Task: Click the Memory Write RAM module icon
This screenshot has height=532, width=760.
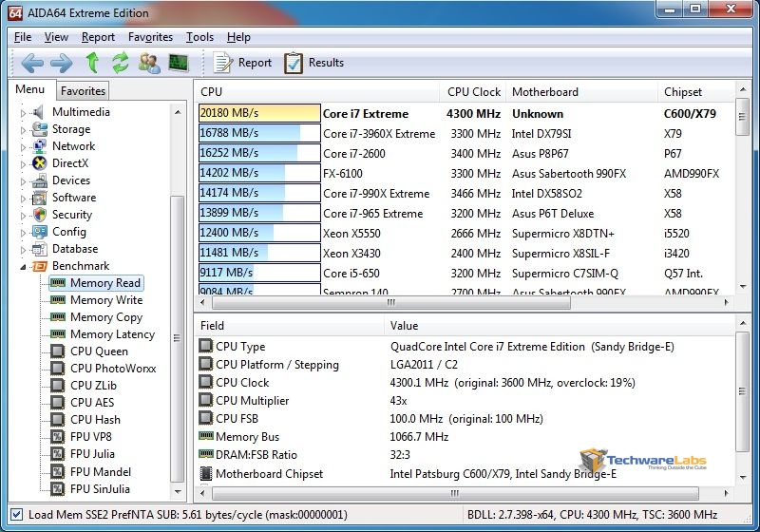Action: [x=58, y=300]
